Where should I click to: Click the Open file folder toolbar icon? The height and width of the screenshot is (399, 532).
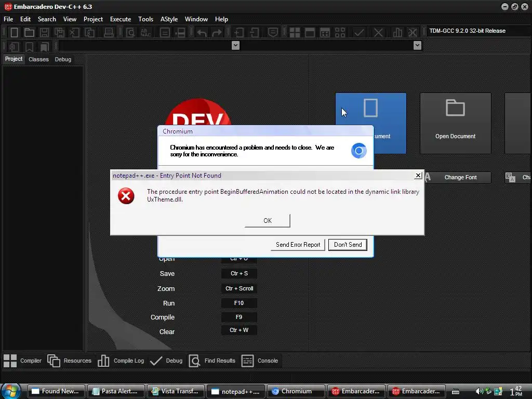point(29,33)
